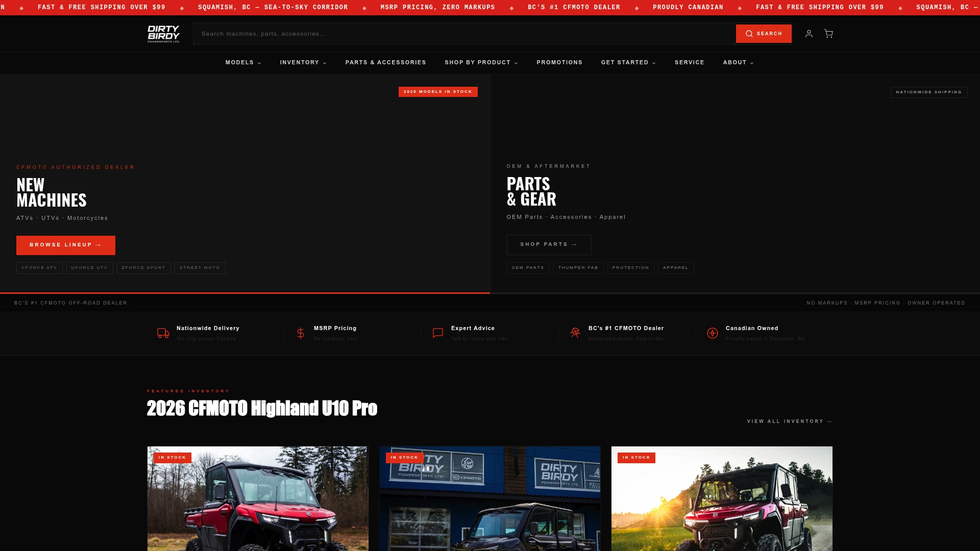
Task: Open the black UTV at dealership photo
Action: coord(490,499)
